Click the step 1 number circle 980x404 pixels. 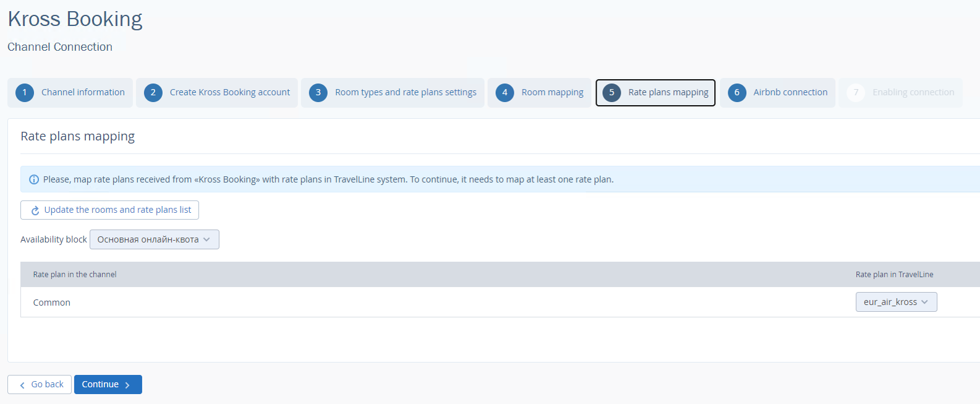(x=25, y=93)
